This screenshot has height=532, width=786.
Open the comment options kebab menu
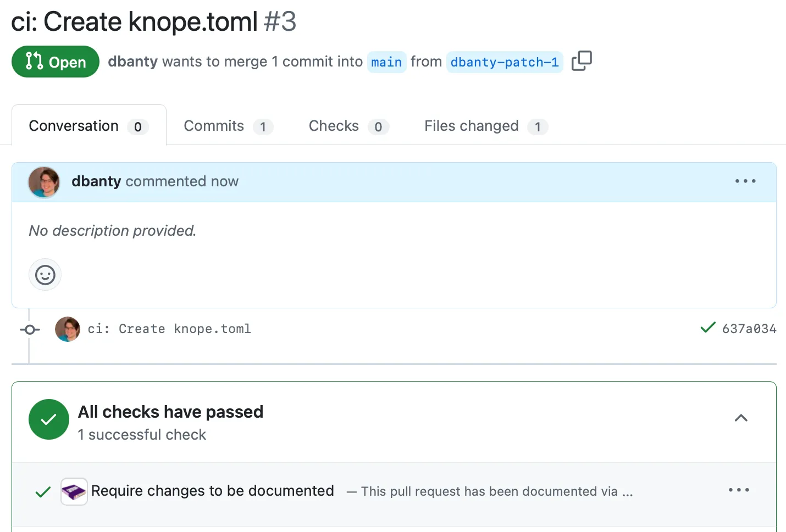[745, 181]
